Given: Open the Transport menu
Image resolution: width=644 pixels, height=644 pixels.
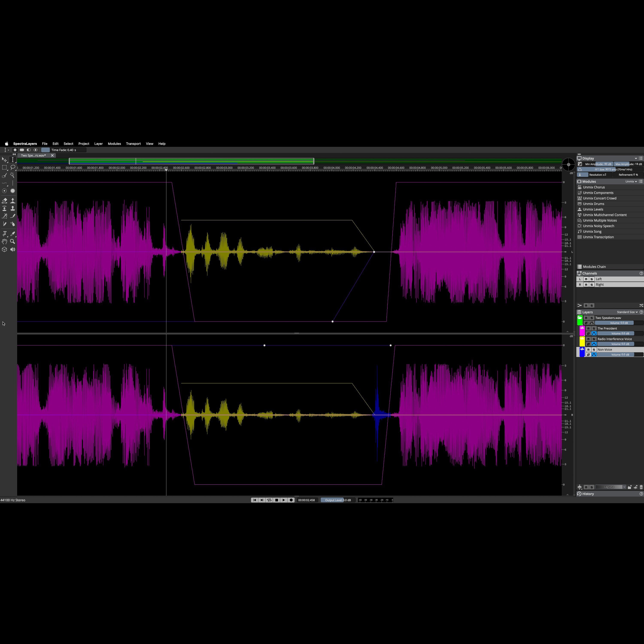Looking at the screenshot, I should click(x=133, y=144).
